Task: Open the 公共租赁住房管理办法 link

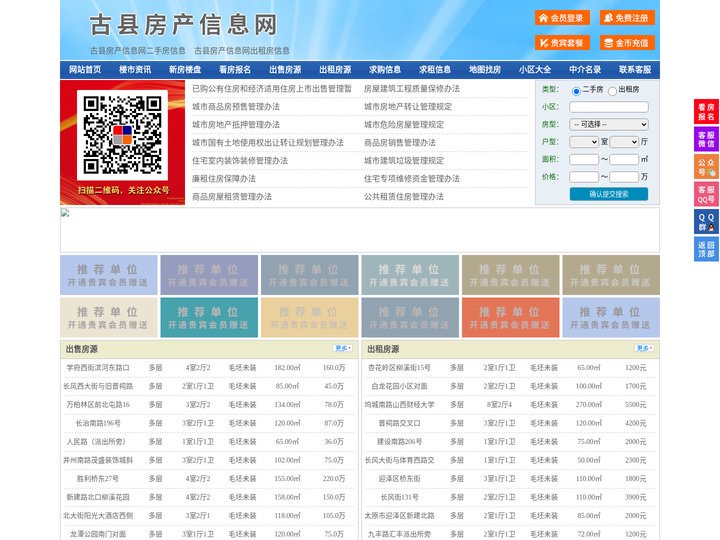Action: (x=404, y=197)
